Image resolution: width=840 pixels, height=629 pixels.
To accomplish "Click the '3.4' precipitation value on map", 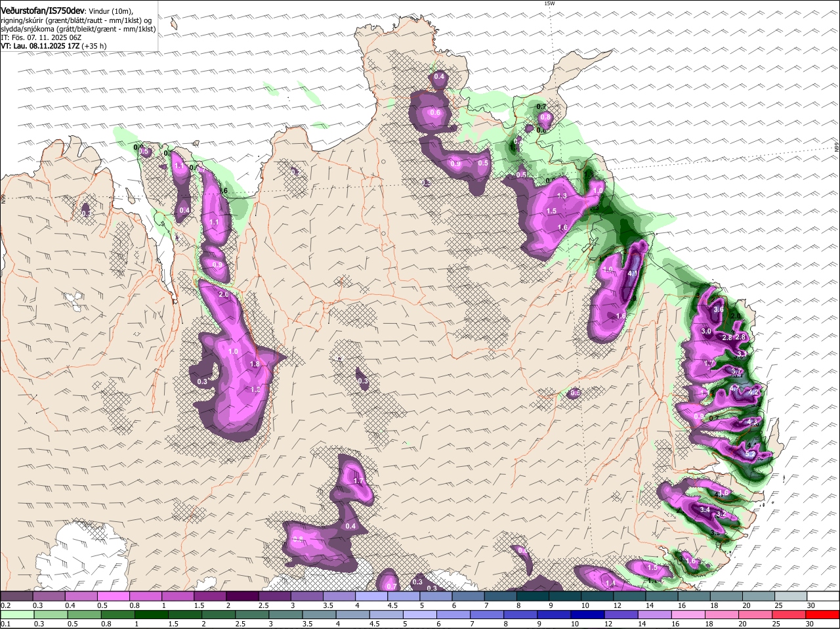I will pos(705,510).
